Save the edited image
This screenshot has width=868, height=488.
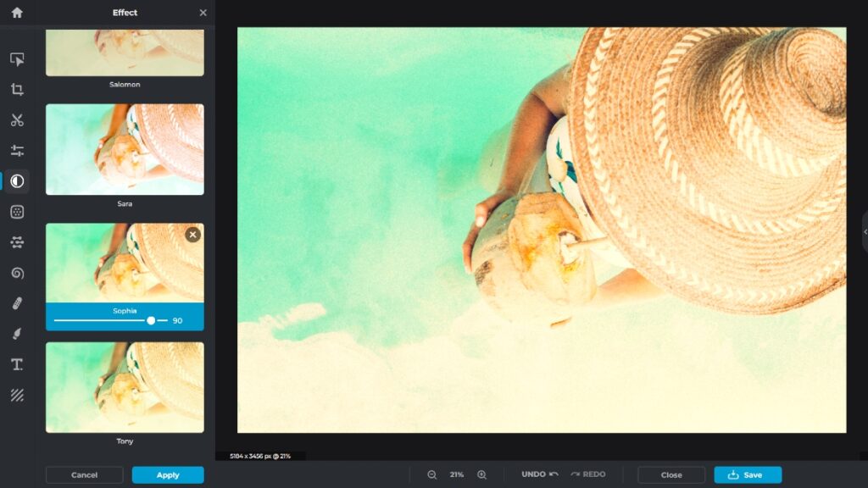(747, 474)
